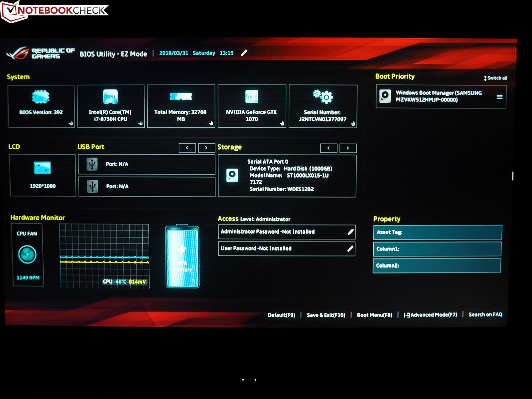This screenshot has height=399, width=532.
Task: Click the Model Name ST1000LX015 text
Action: (289, 179)
